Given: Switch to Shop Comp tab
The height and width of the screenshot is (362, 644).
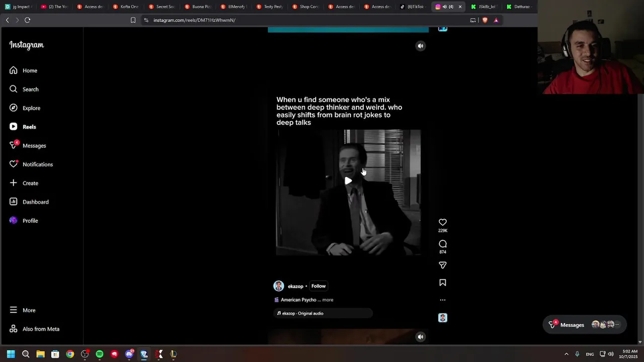Looking at the screenshot, I should [305, 7].
